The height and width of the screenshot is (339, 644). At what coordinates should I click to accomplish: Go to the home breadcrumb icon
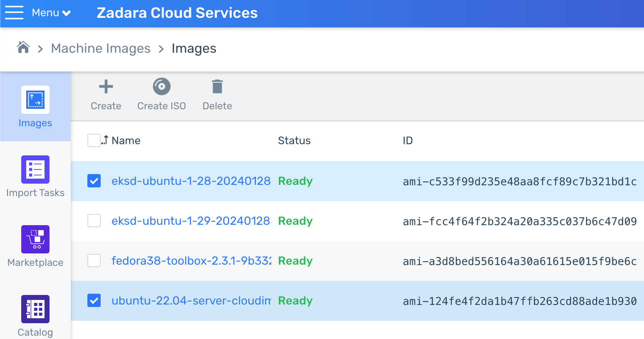tap(23, 48)
